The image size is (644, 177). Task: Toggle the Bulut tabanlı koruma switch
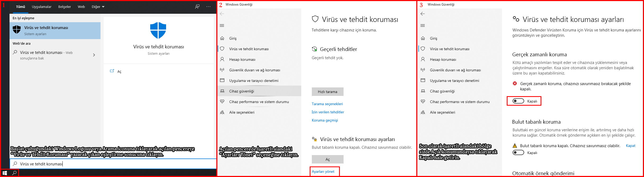[x=518, y=153]
